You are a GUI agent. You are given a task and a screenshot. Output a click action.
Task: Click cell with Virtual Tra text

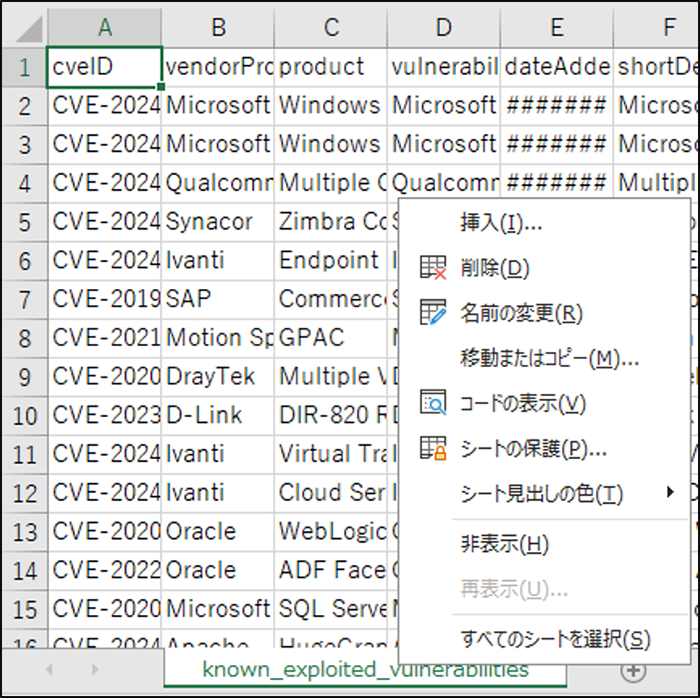click(x=331, y=454)
